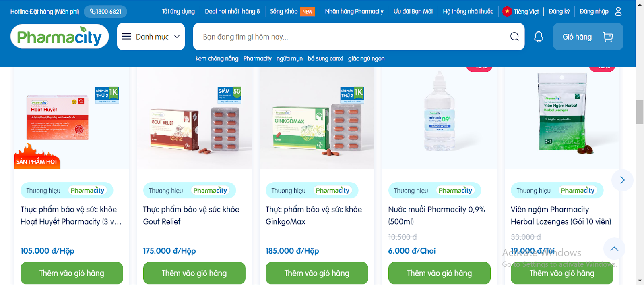The height and width of the screenshot is (285, 644).
Task: Add Gout Relief to cart
Action: pos(194,273)
